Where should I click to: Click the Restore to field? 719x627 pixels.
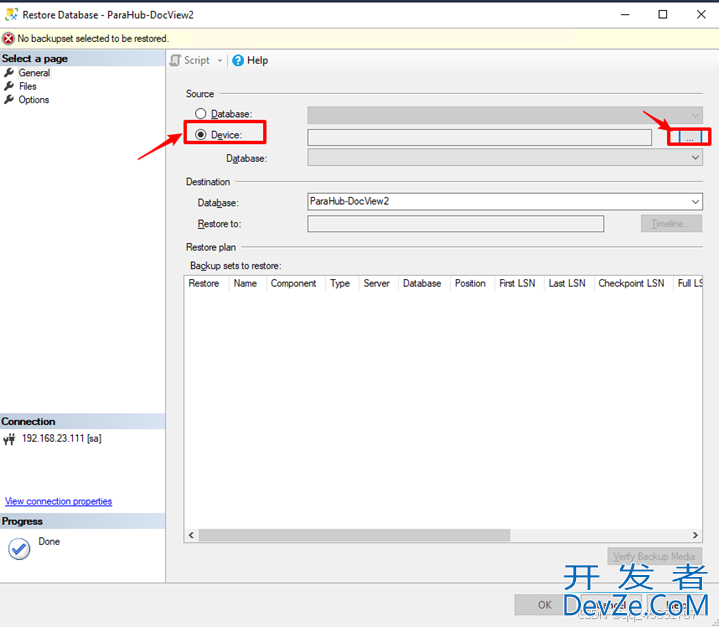coord(455,224)
